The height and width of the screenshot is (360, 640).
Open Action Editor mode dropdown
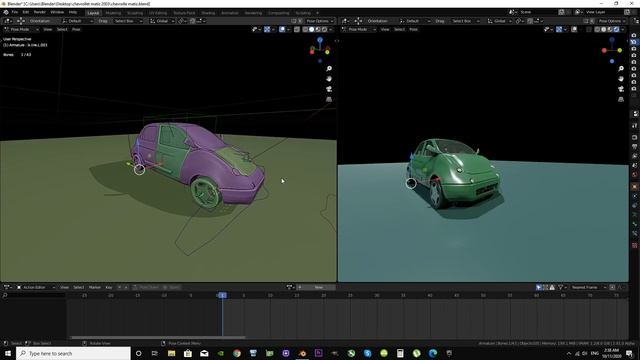coord(35,287)
